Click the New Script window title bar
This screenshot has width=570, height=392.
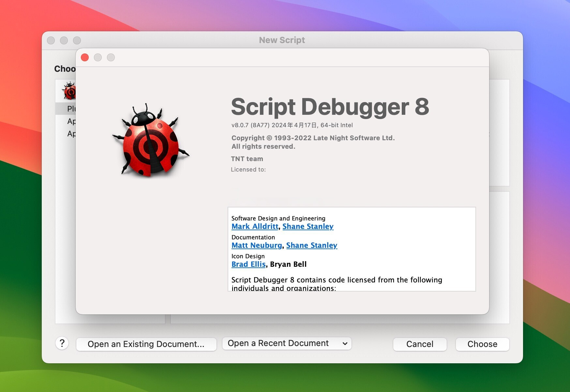point(282,40)
